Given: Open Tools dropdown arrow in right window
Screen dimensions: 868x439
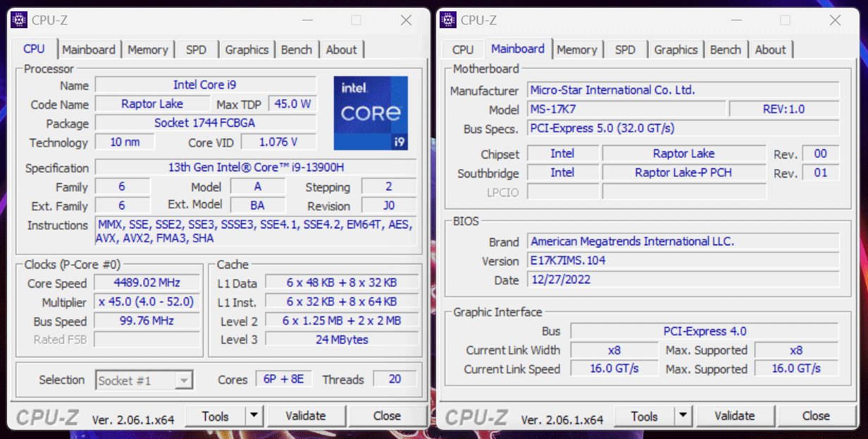Looking at the screenshot, I should (x=683, y=416).
